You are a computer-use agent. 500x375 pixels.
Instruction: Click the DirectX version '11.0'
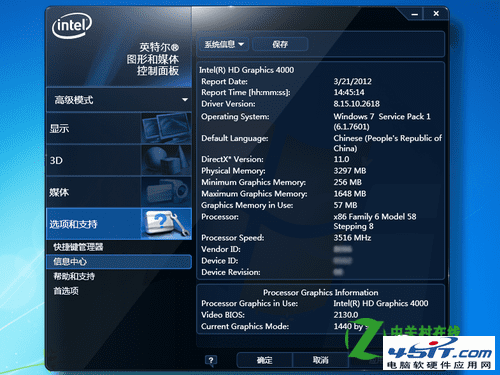(341, 159)
